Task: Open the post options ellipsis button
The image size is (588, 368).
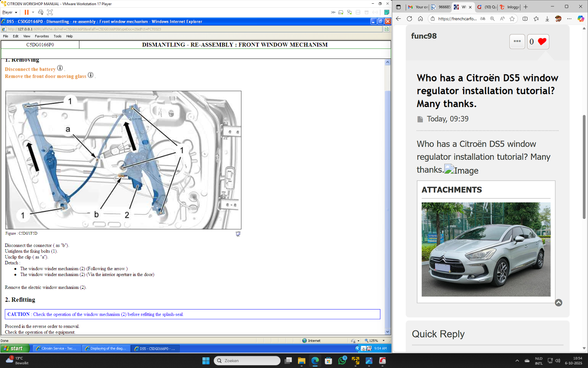Action: pos(517,42)
